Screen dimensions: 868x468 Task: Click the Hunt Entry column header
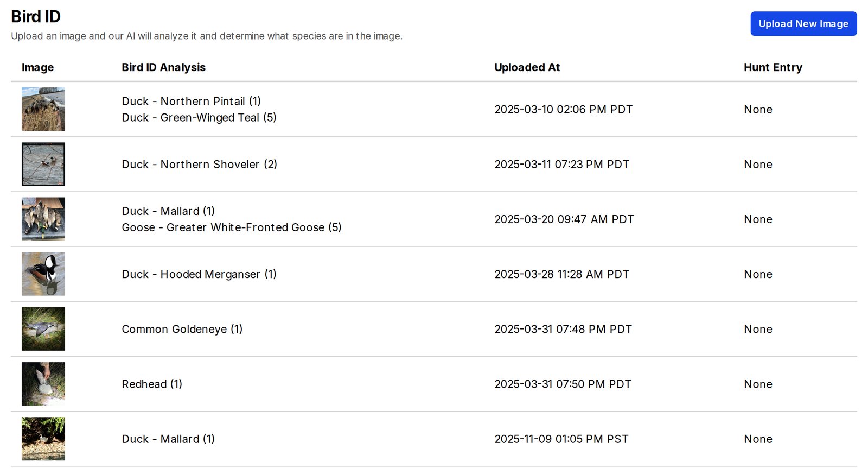click(x=773, y=67)
